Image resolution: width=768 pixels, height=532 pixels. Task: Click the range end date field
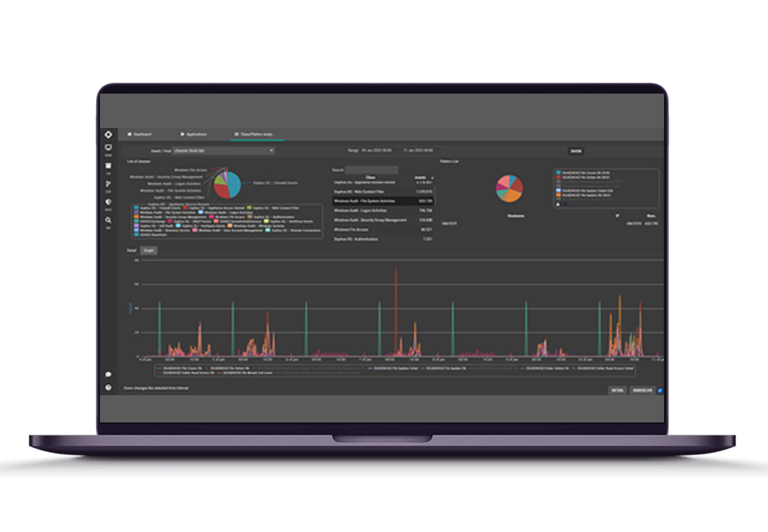(418, 150)
